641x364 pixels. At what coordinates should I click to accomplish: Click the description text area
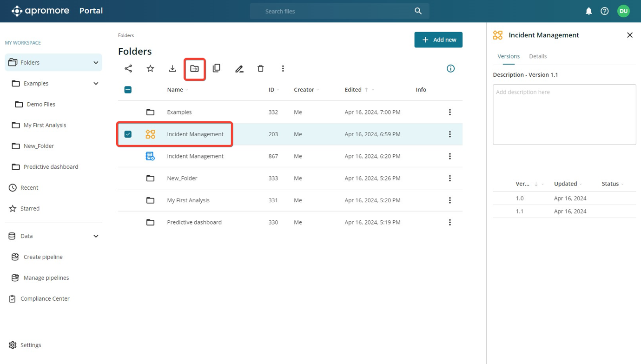click(564, 114)
